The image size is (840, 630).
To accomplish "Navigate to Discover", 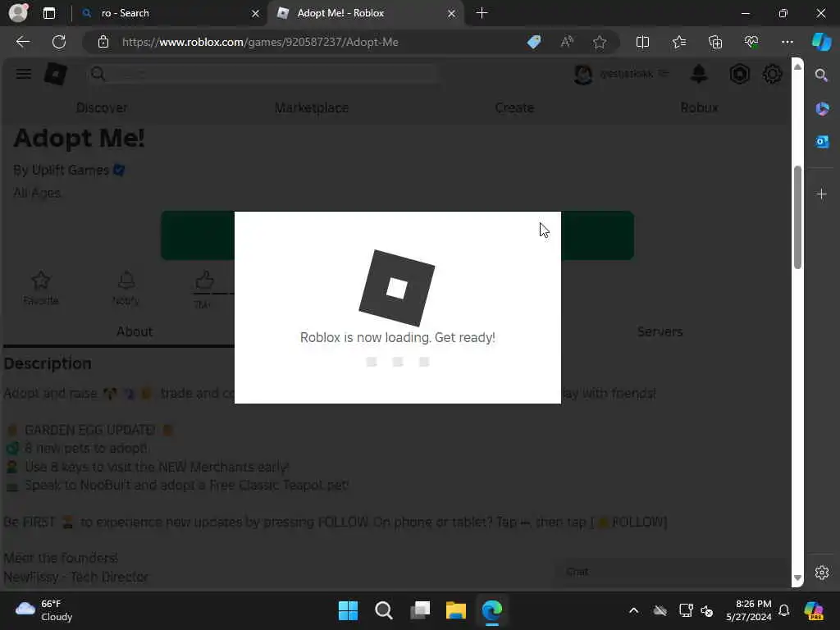I will [x=102, y=107].
